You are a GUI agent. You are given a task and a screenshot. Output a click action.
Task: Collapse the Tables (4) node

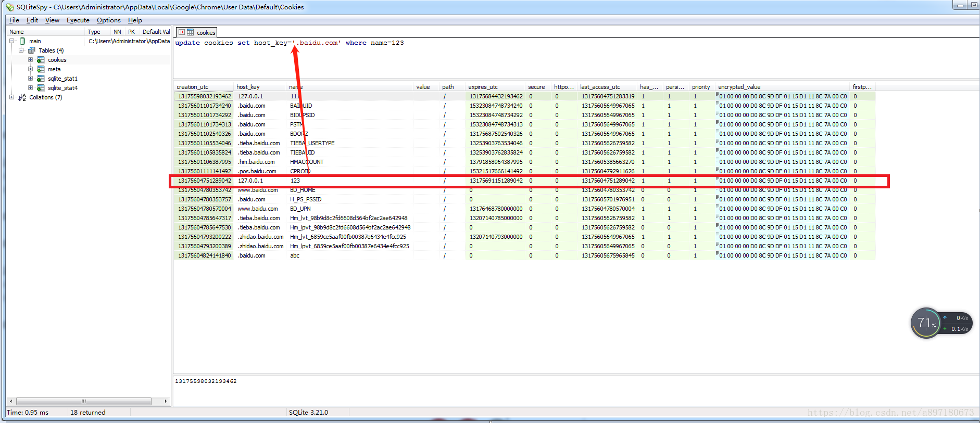coord(21,50)
